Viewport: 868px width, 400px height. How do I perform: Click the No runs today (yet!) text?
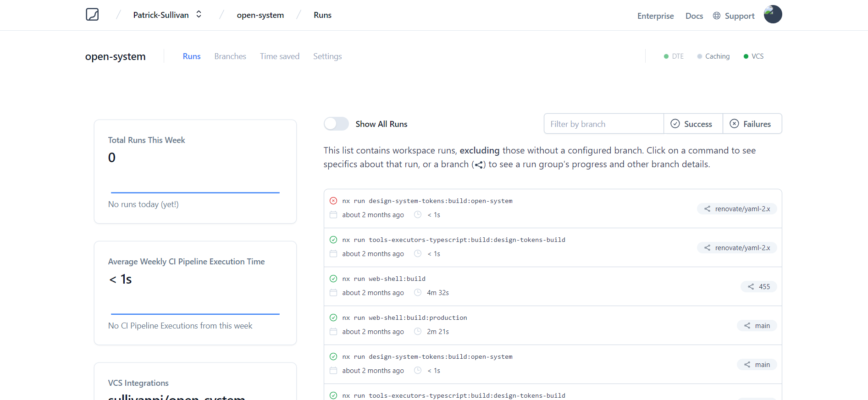click(143, 204)
